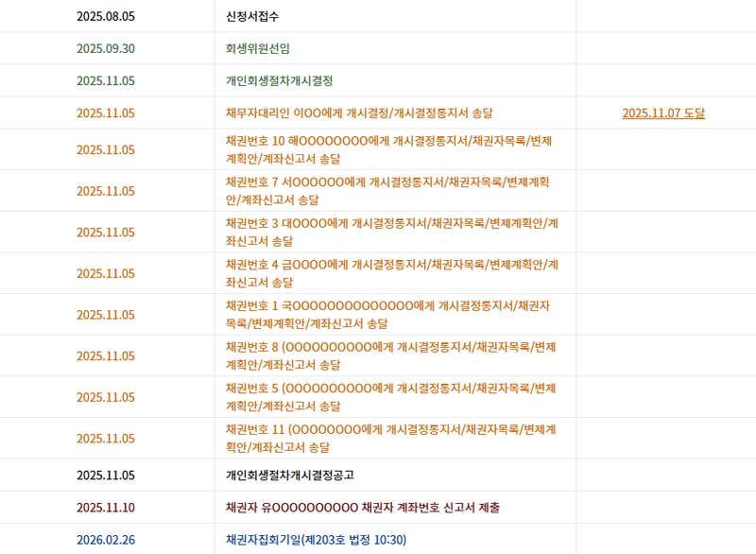The image size is (756, 554).
Task: Click '채권자 유OOOOOOOOO 채권자 계좌번호 신고서 제출'
Action: tap(363, 508)
